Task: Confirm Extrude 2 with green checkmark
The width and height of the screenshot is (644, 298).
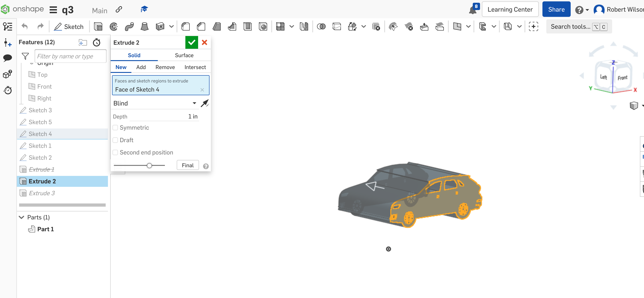Action: pyautogui.click(x=192, y=42)
